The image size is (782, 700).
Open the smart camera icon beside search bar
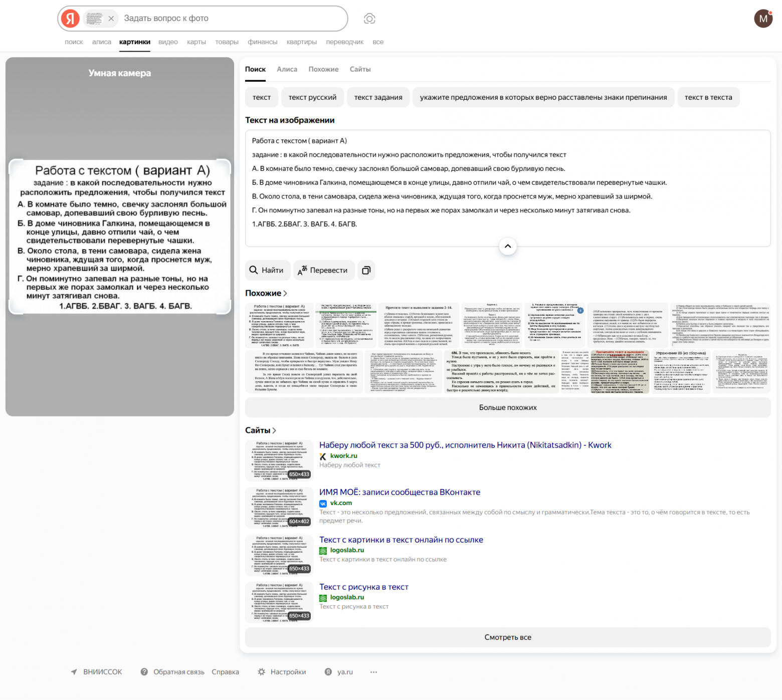pyautogui.click(x=369, y=18)
